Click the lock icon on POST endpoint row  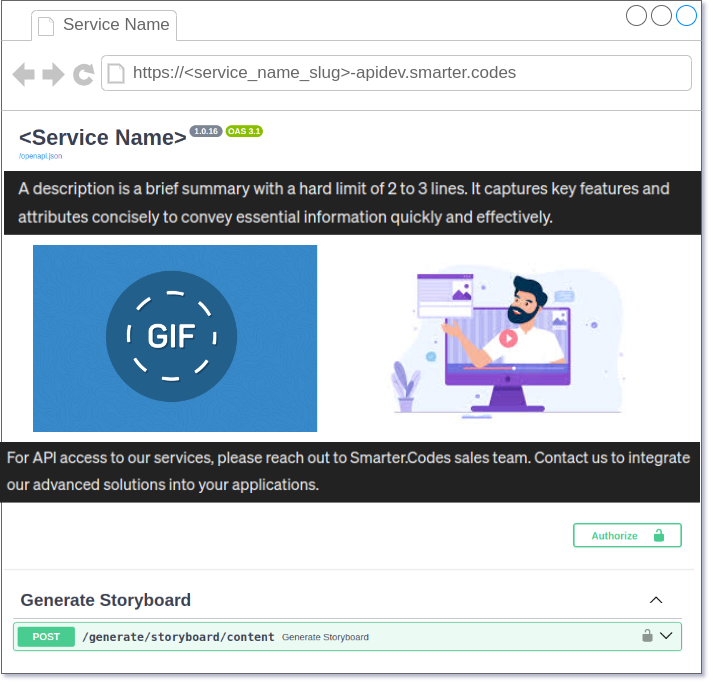(x=647, y=635)
